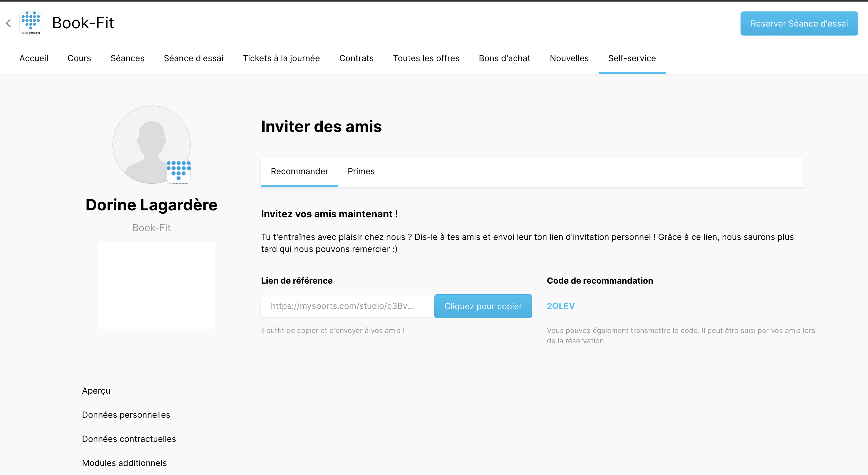Viewport: 868px width, 475px height.
Task: Click the paragraph starting Tu t'entraînes
Action: (x=527, y=243)
